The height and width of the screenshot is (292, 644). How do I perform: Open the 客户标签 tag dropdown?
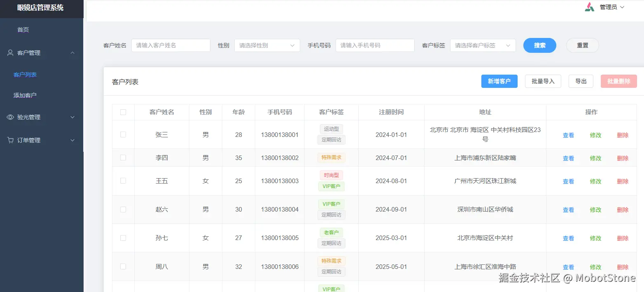pyautogui.click(x=483, y=45)
